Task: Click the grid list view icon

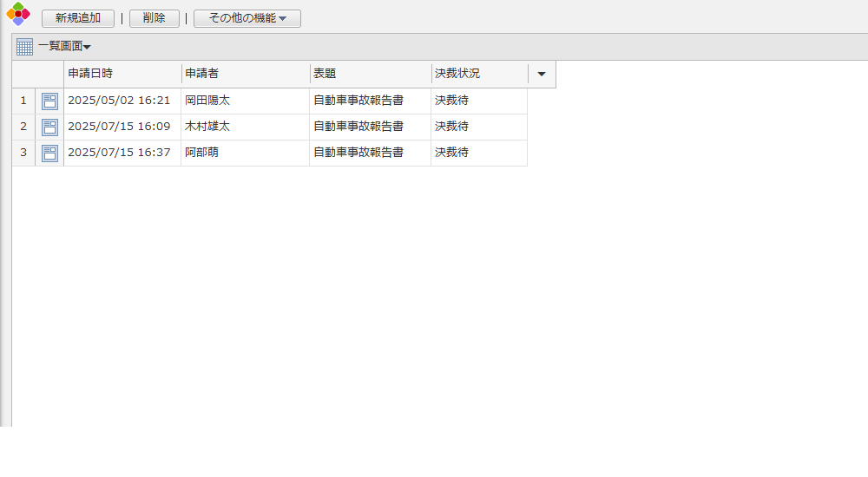Action: pyautogui.click(x=24, y=47)
